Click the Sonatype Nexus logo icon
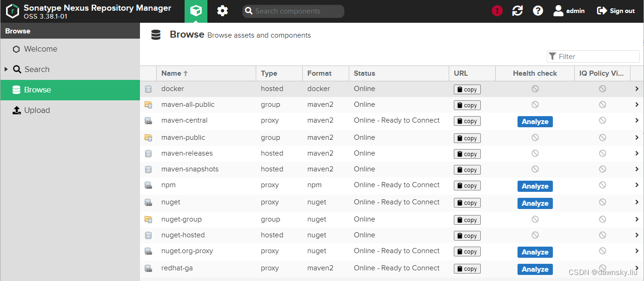 pyautogui.click(x=12, y=11)
